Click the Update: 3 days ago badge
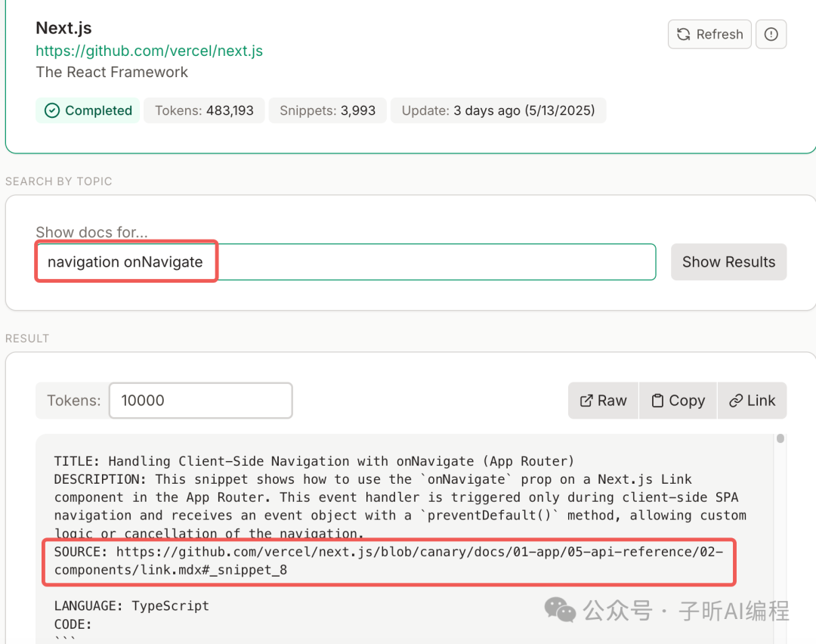The height and width of the screenshot is (644, 816). coord(498,110)
